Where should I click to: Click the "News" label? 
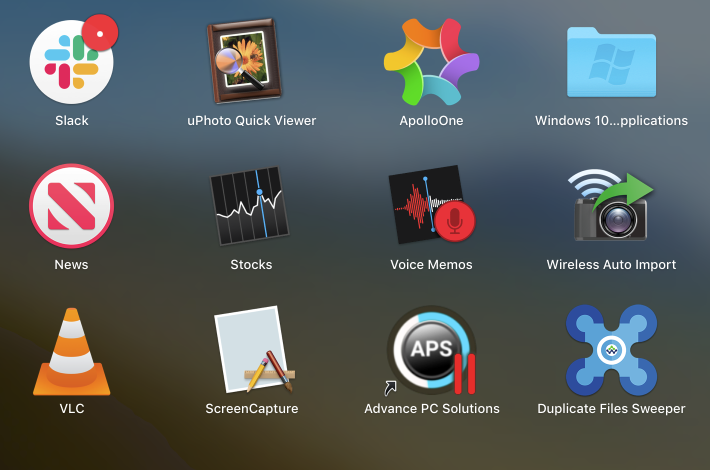(72, 264)
